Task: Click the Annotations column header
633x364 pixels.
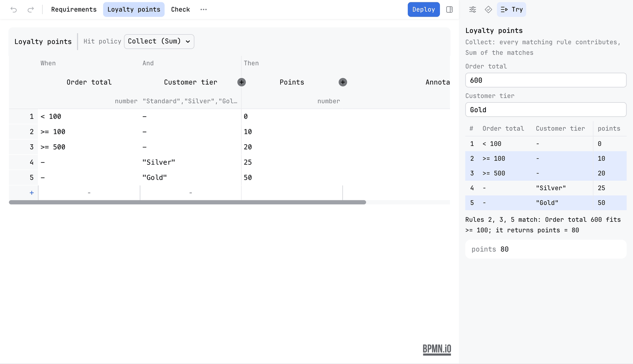Action: click(438, 82)
